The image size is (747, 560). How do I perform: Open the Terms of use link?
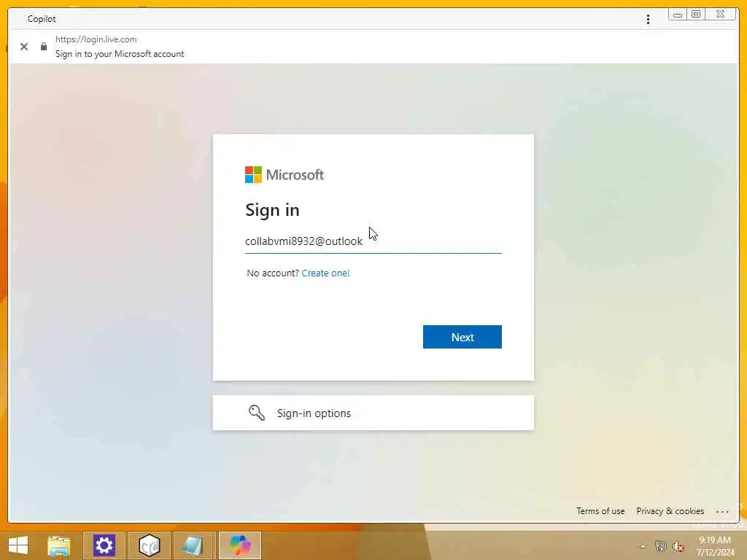click(600, 511)
